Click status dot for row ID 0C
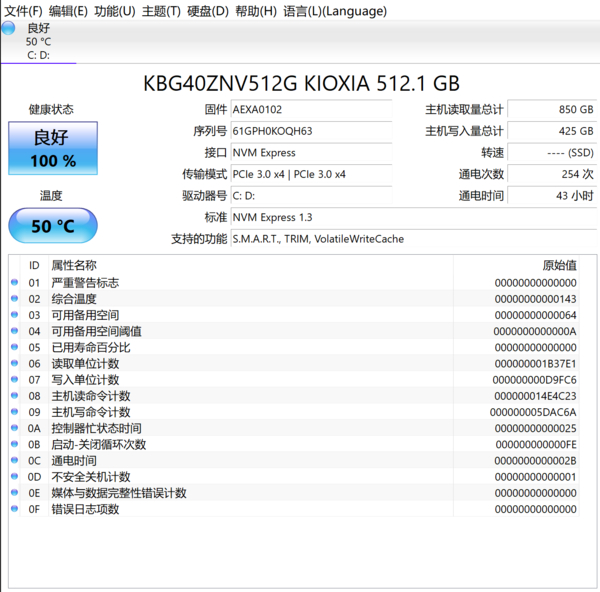The image size is (600, 592). tap(15, 460)
